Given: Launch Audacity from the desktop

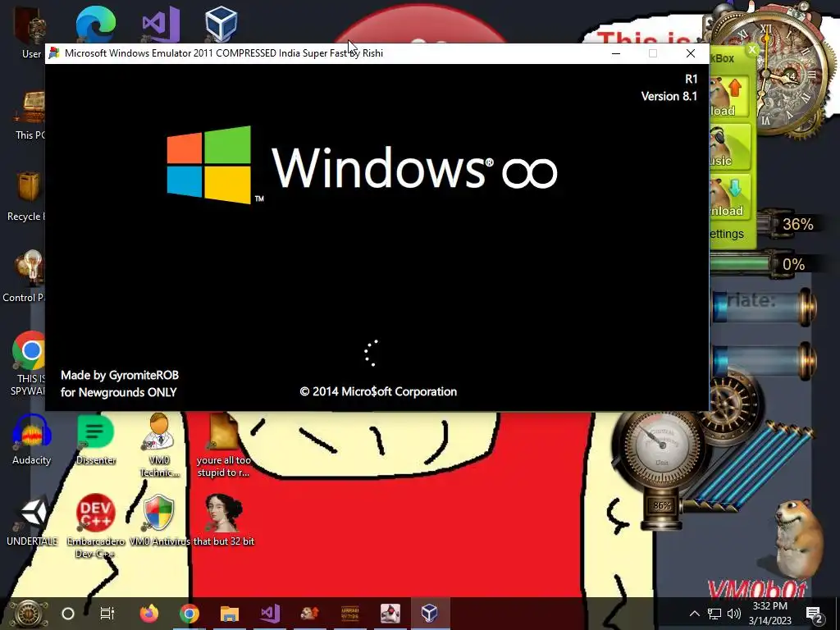Looking at the screenshot, I should click(32, 440).
